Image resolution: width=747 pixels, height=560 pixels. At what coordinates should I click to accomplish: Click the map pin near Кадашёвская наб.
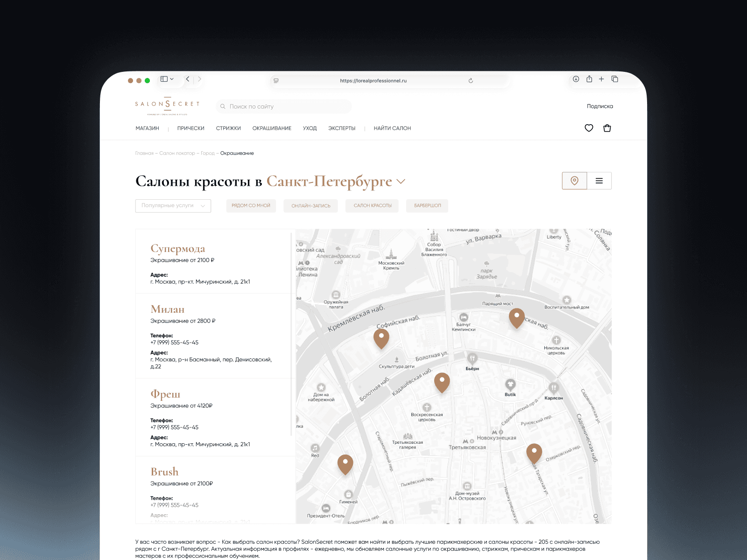442,383
